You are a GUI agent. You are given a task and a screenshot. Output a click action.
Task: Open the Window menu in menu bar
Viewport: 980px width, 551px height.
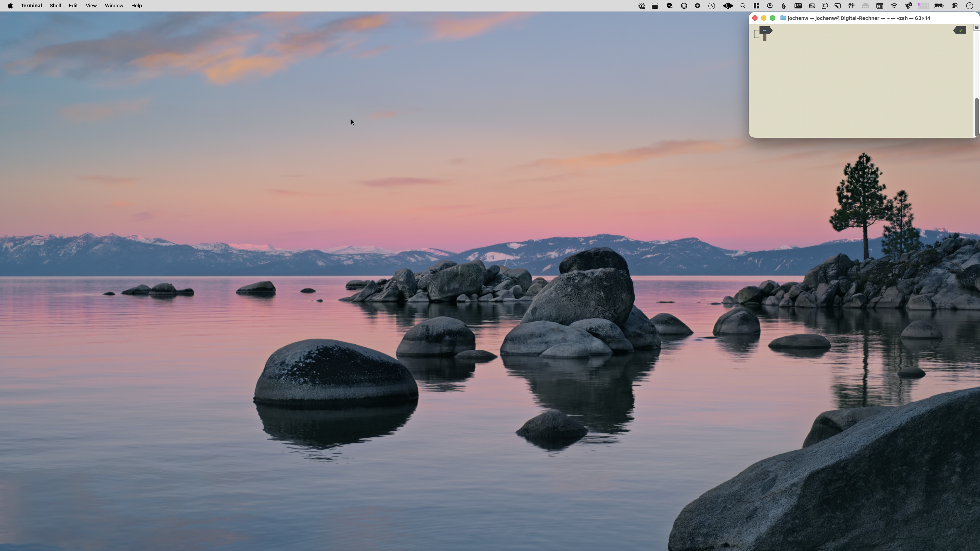114,6
